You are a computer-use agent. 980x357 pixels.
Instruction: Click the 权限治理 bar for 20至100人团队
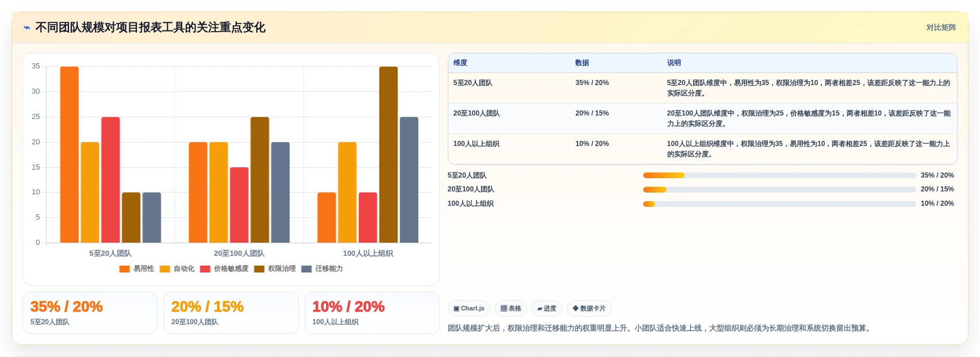coord(260,180)
